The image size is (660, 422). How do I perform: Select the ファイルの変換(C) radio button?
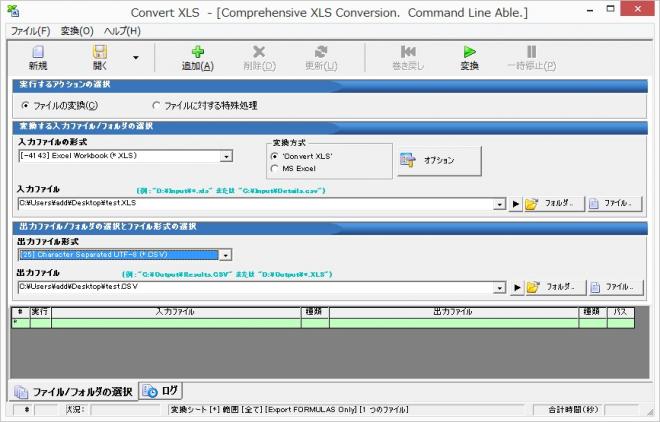pos(25,105)
